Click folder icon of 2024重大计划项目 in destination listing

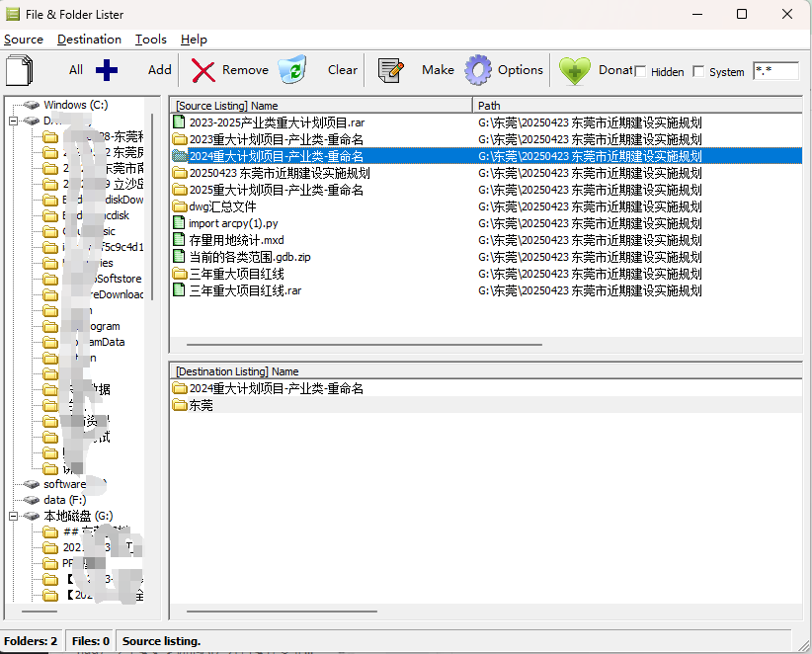click(x=179, y=388)
